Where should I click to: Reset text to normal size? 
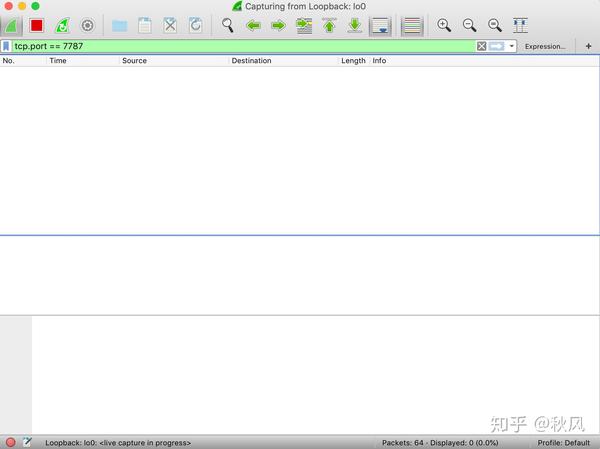pos(495,26)
